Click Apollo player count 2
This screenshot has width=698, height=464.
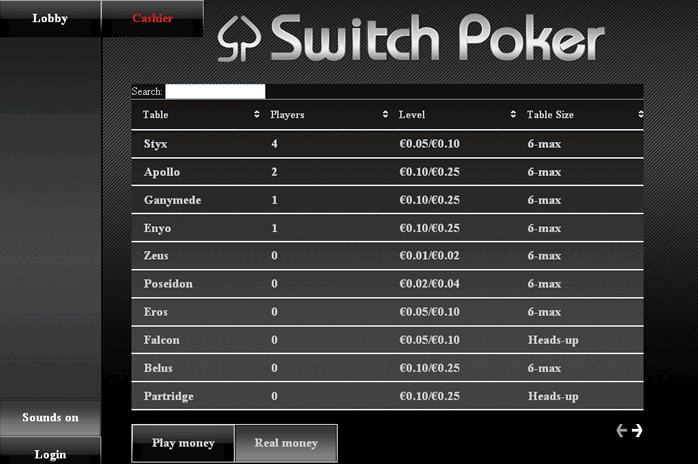(274, 172)
